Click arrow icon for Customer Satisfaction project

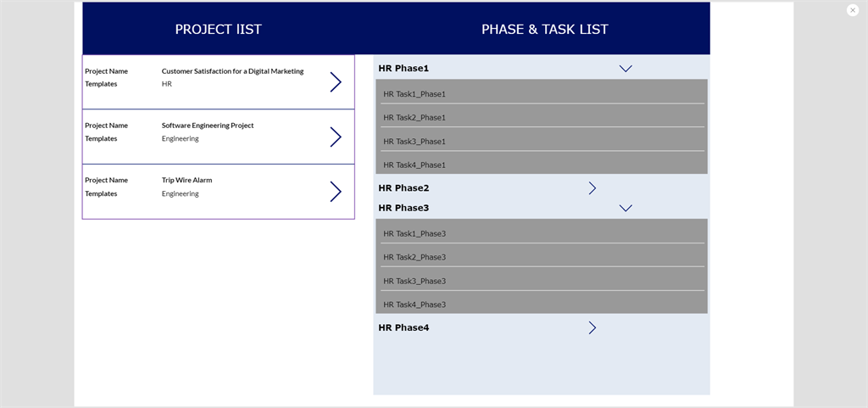(x=336, y=81)
